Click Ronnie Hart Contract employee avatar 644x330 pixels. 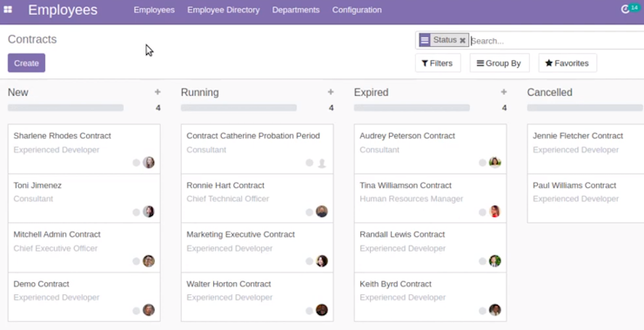[x=322, y=212]
